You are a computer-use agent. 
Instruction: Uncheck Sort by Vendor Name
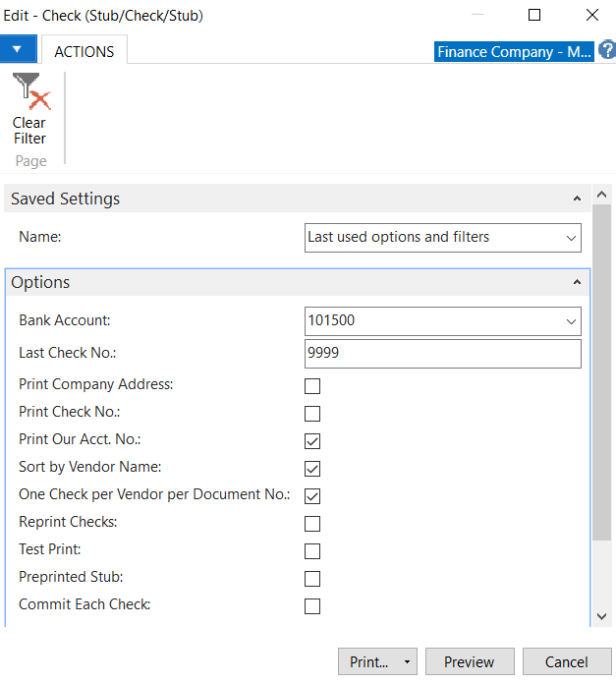click(312, 468)
